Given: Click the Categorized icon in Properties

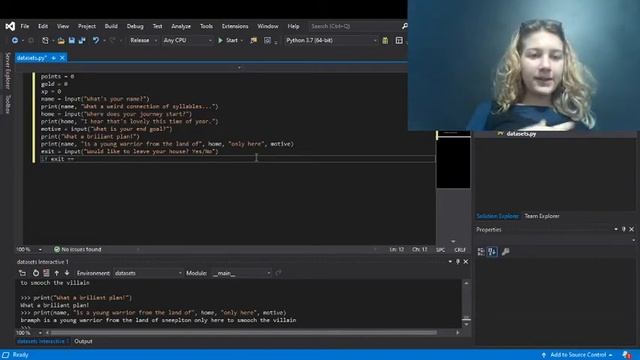Looking at the screenshot, I should coord(481,252).
